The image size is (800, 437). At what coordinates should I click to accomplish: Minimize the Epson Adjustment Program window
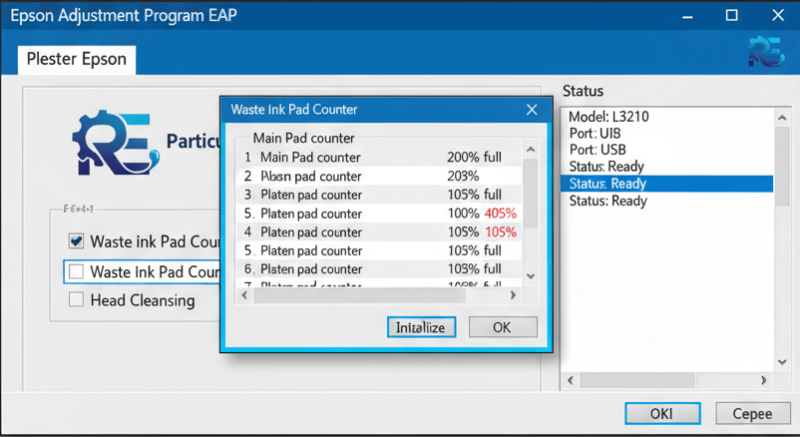[x=688, y=16]
